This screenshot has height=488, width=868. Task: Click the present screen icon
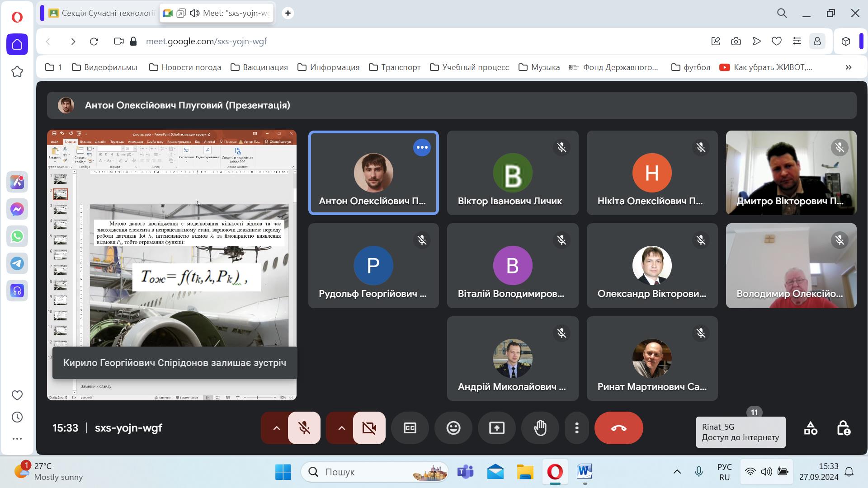[497, 428]
